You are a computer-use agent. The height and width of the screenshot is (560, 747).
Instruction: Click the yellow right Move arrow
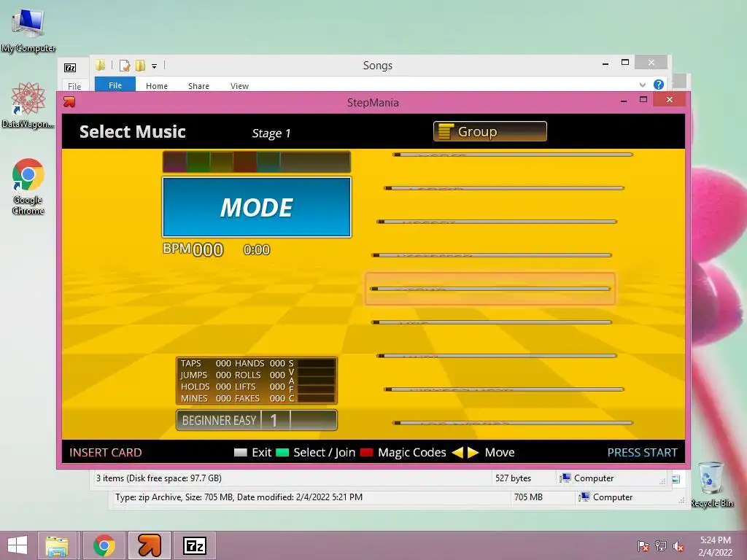[x=473, y=452]
